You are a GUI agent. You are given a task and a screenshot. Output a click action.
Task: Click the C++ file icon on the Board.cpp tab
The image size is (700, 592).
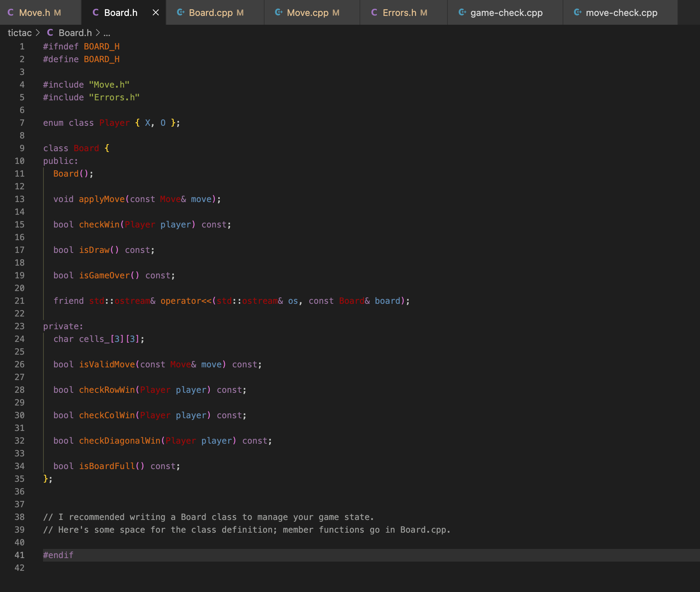click(180, 13)
